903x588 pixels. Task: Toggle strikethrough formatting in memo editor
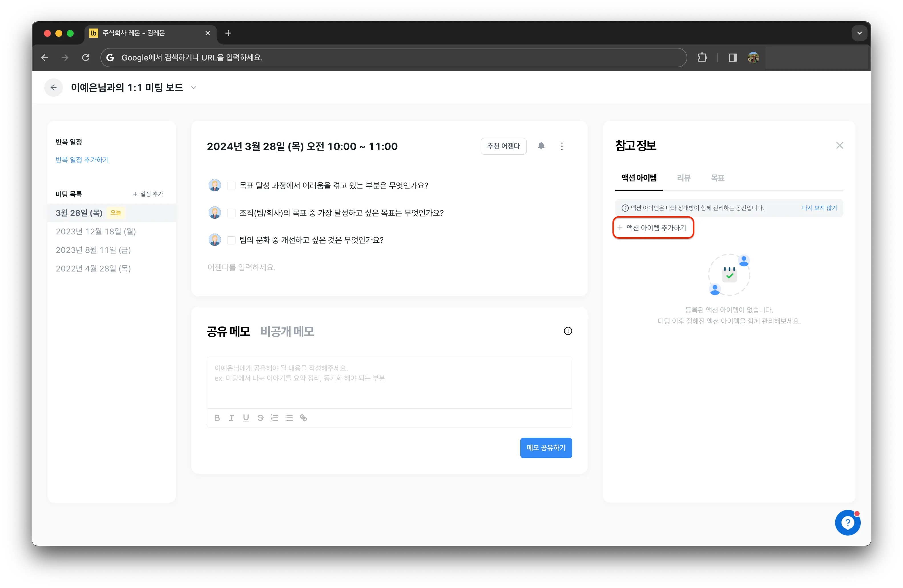click(260, 418)
